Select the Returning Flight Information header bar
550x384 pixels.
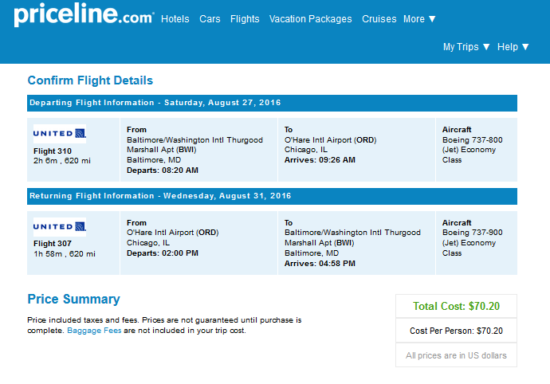pos(272,196)
